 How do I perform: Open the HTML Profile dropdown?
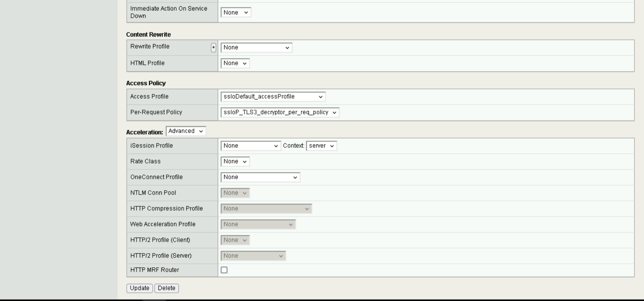(235, 63)
